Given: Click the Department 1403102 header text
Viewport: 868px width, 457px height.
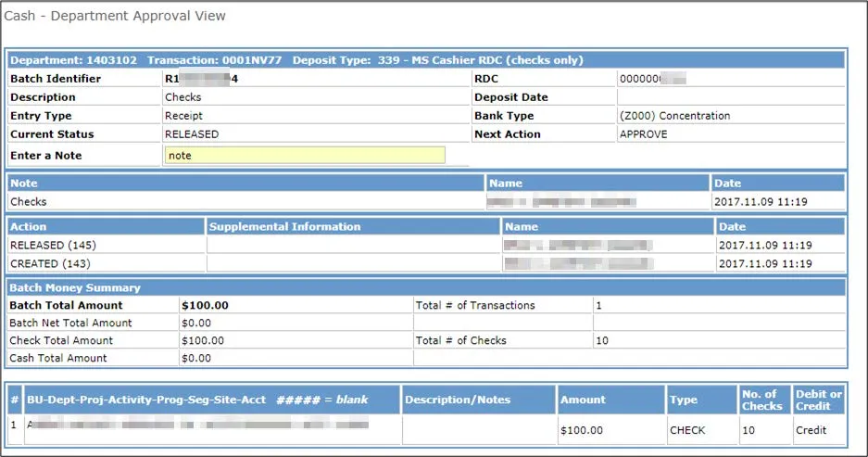Looking at the screenshot, I should (73, 60).
